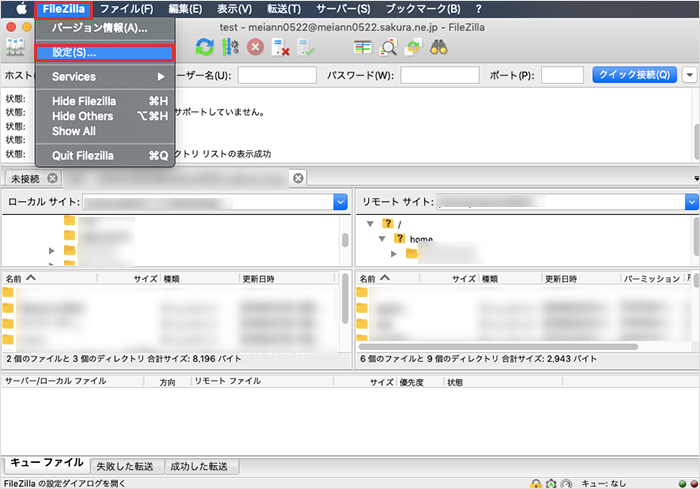Switch to the 失敗した転送 tab
700x489 pixels.
click(124, 466)
